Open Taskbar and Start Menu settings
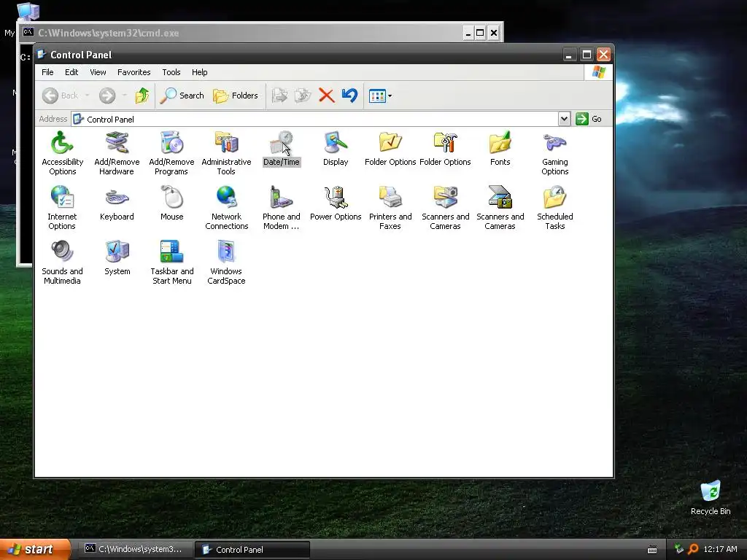 pos(171,262)
